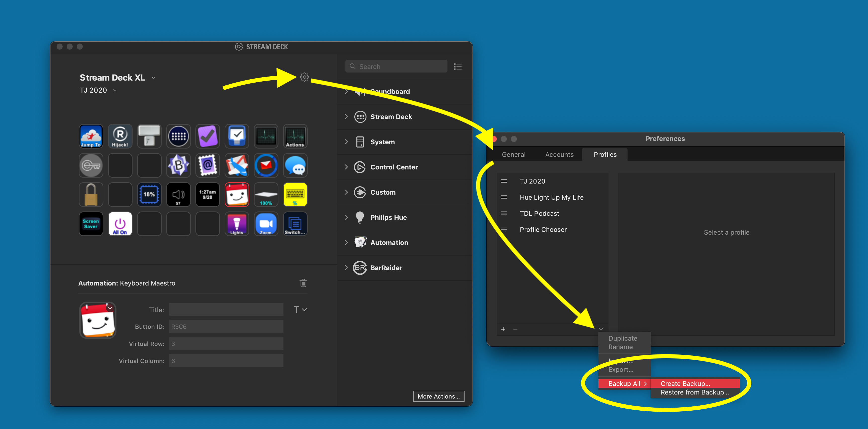
Task: Click the 18% CPU key
Action: [x=149, y=195]
